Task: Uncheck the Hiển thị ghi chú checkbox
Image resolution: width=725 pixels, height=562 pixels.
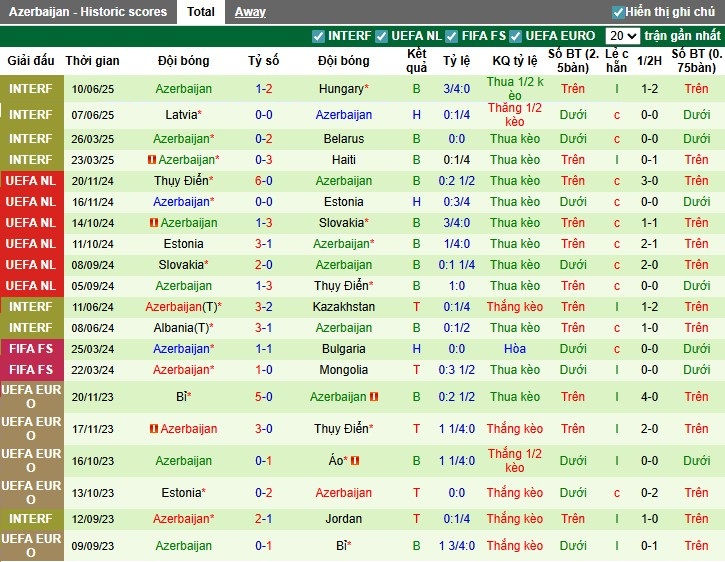Action: 618,12
